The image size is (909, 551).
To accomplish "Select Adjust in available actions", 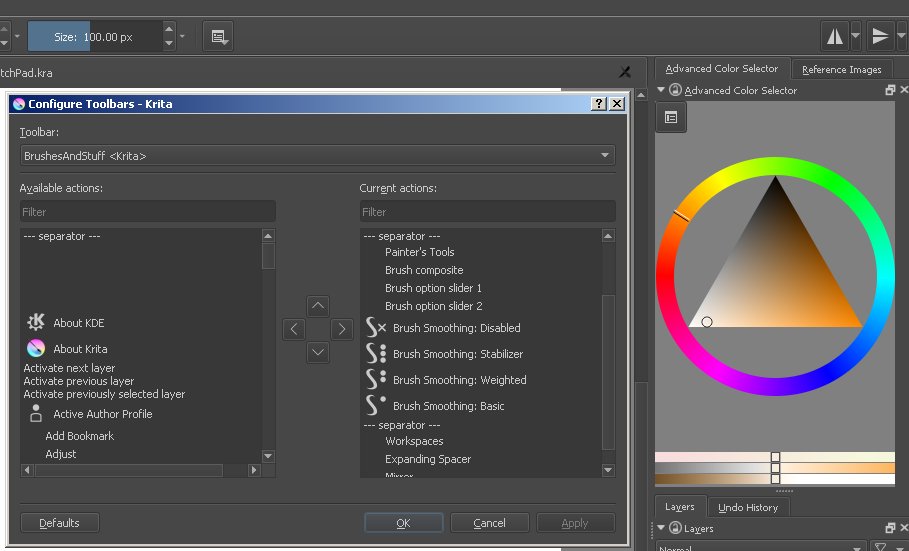I will pos(61,454).
